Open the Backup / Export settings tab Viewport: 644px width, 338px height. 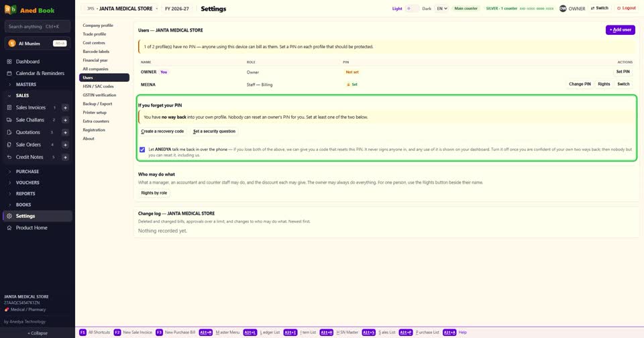point(97,104)
